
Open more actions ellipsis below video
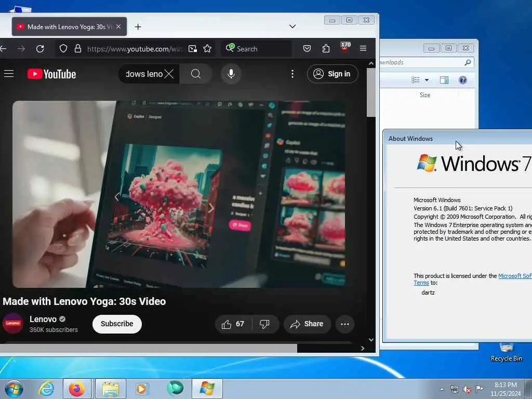tap(345, 324)
